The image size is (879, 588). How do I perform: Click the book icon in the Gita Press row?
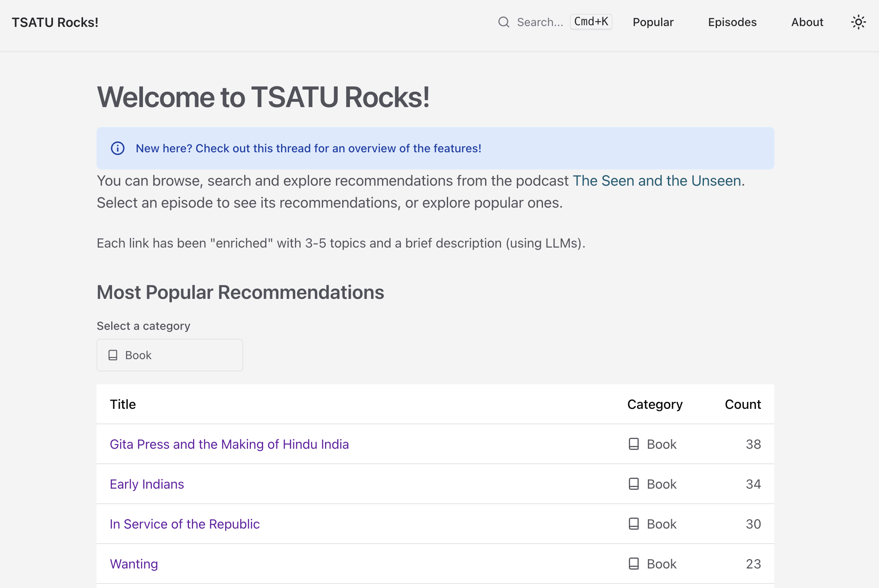(x=634, y=444)
